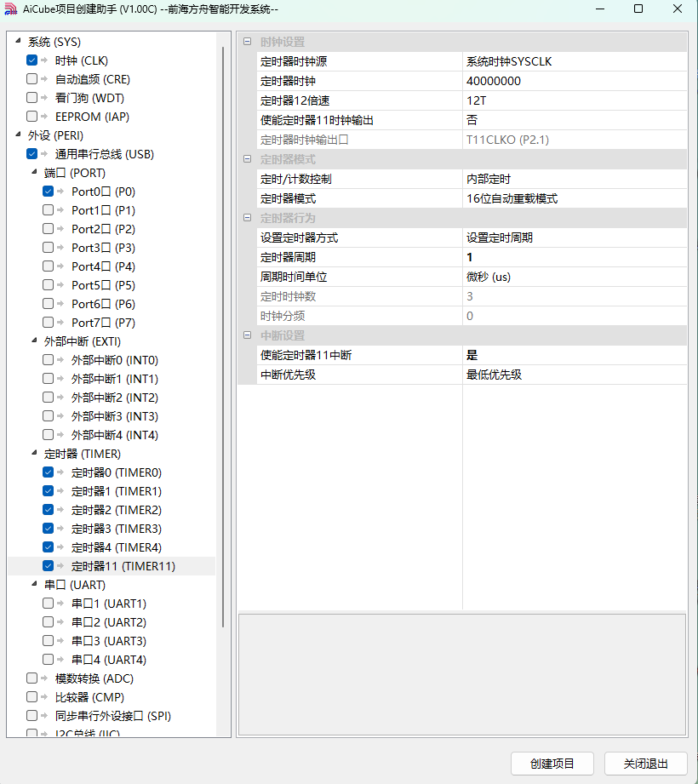Check the 同步串行外设接口 (SPI) checkbox
698x784 pixels.
[x=32, y=716]
